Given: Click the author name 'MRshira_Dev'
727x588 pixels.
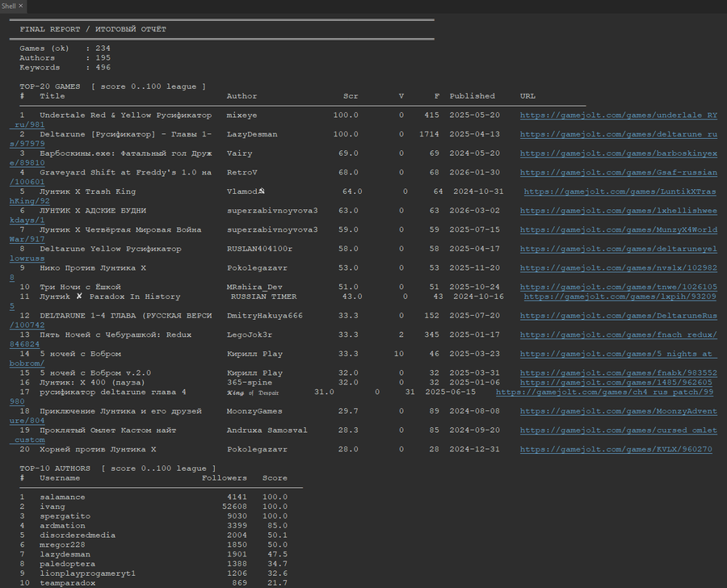Looking at the screenshot, I should click(254, 287).
